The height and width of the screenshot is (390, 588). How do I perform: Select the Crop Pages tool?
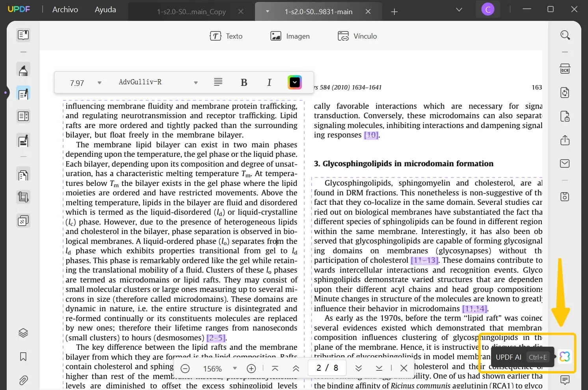23,197
